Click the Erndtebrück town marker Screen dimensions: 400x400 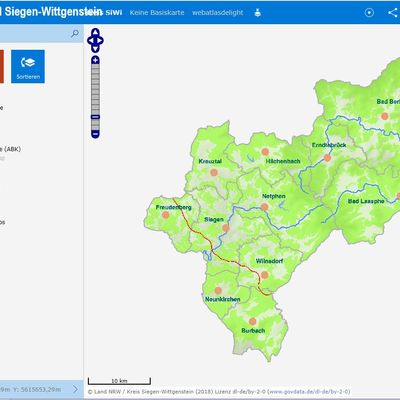pyautogui.click(x=328, y=158)
